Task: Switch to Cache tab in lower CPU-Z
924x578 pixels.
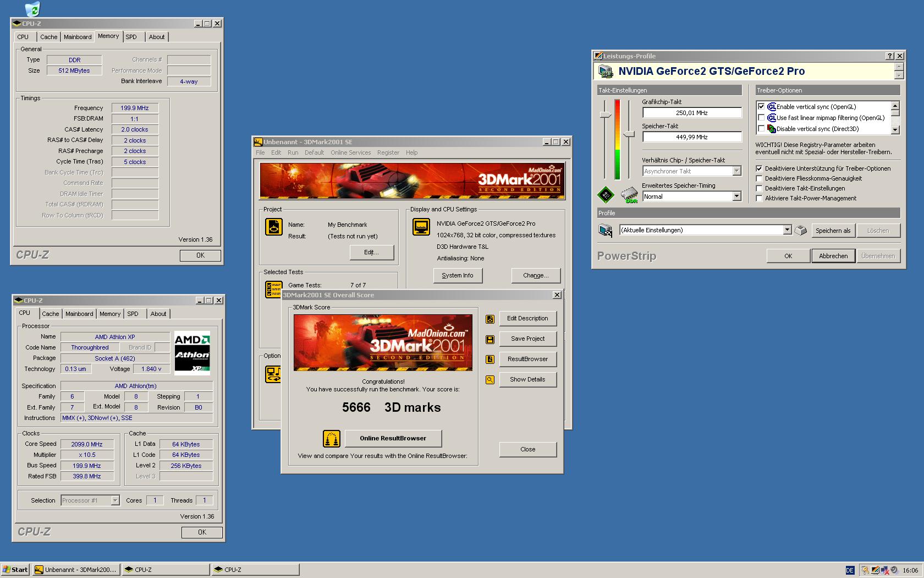Action: tap(51, 314)
